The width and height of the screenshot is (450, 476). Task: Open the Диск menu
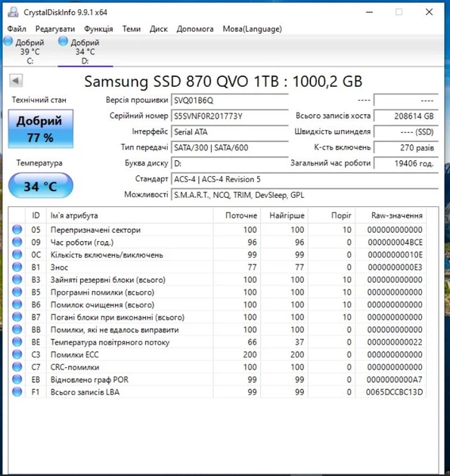[x=158, y=29]
